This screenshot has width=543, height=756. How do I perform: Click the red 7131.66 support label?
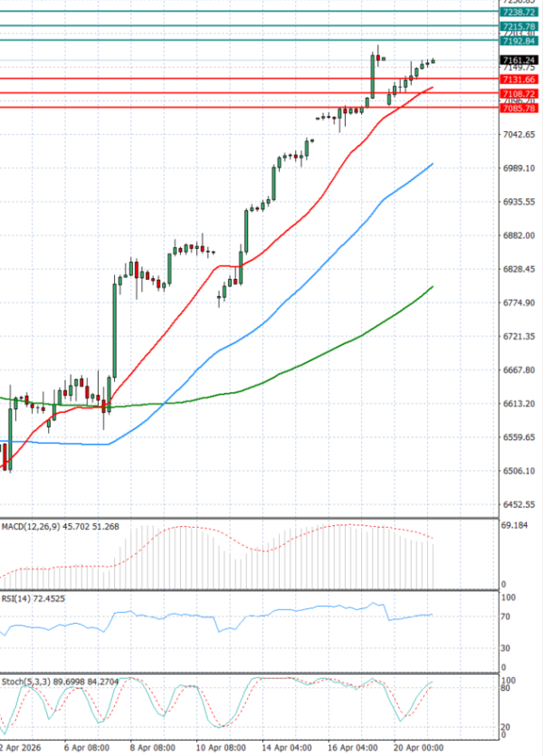tap(518, 80)
